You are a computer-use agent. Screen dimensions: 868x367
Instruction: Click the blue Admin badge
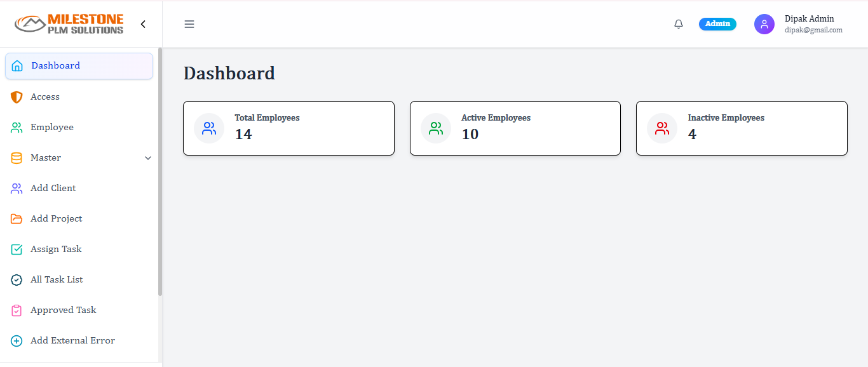point(717,24)
